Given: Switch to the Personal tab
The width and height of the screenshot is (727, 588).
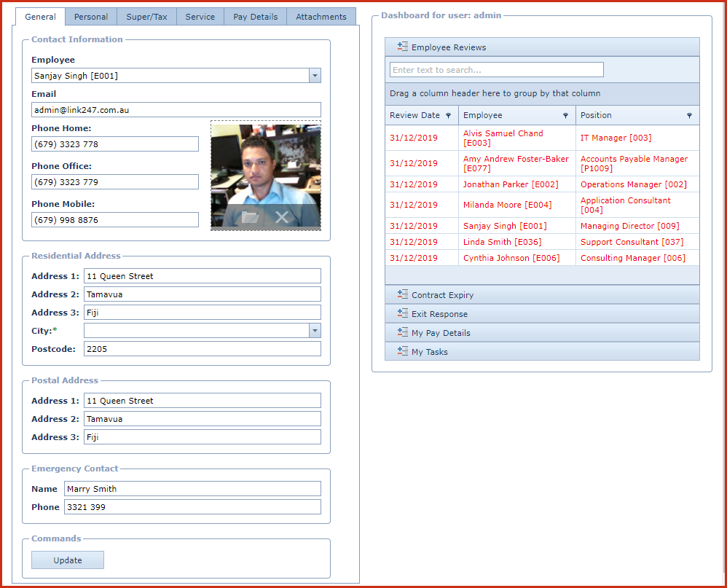Looking at the screenshot, I should click(x=91, y=17).
